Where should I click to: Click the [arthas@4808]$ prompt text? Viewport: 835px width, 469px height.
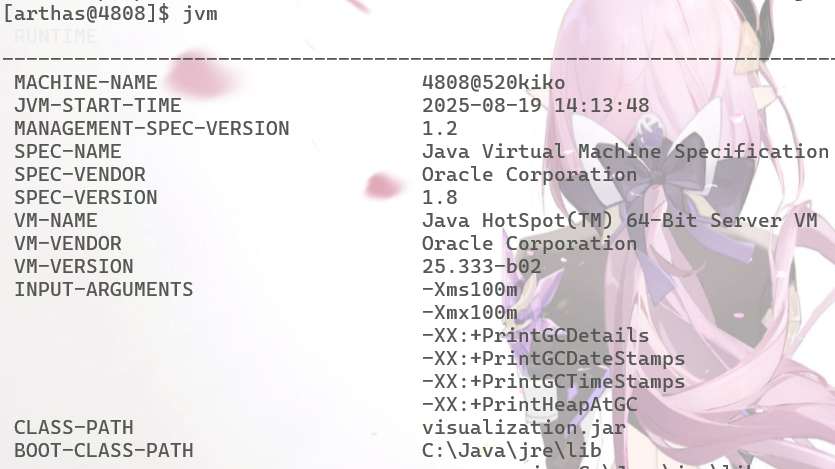[x=87, y=13]
